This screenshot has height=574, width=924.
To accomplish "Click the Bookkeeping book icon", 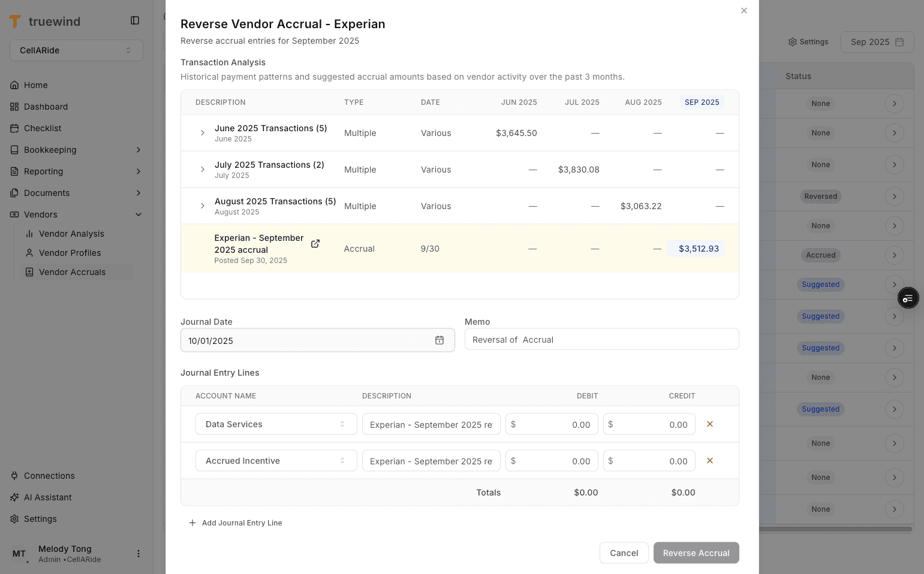I will [x=14, y=150].
